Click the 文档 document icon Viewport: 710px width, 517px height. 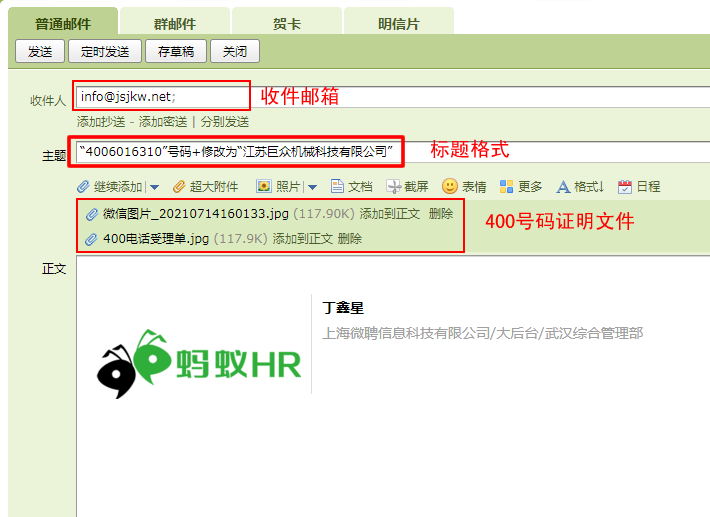(x=338, y=187)
